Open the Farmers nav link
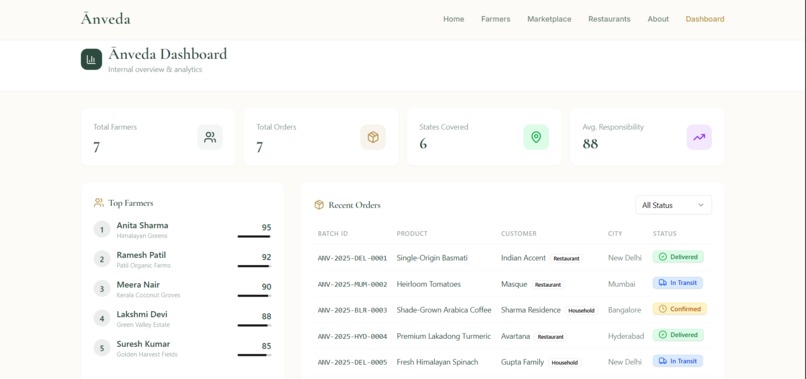The height and width of the screenshot is (379, 806). click(496, 19)
